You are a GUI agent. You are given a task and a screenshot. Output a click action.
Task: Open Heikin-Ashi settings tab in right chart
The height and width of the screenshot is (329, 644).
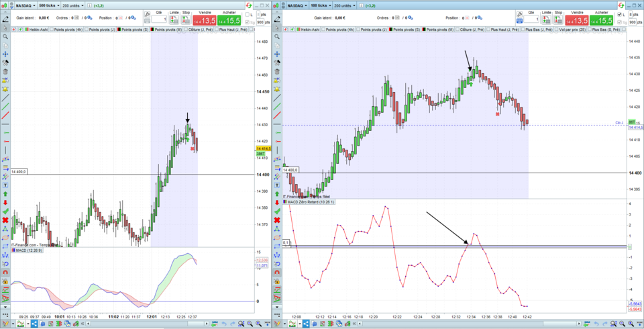point(309,30)
